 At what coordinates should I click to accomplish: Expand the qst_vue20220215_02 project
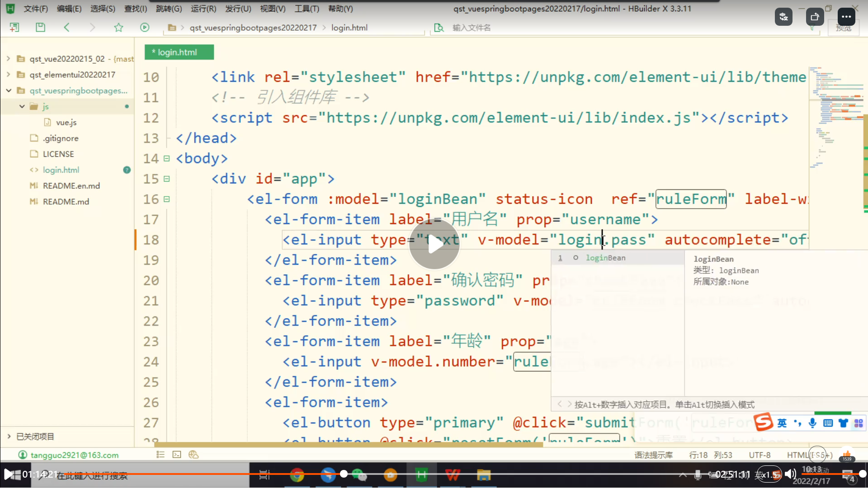(x=8, y=59)
